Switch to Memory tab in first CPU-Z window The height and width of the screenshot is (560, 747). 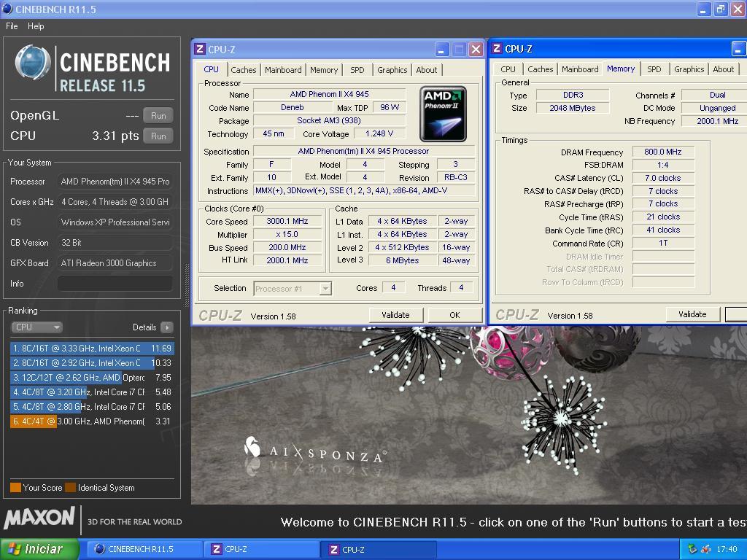[x=324, y=70]
